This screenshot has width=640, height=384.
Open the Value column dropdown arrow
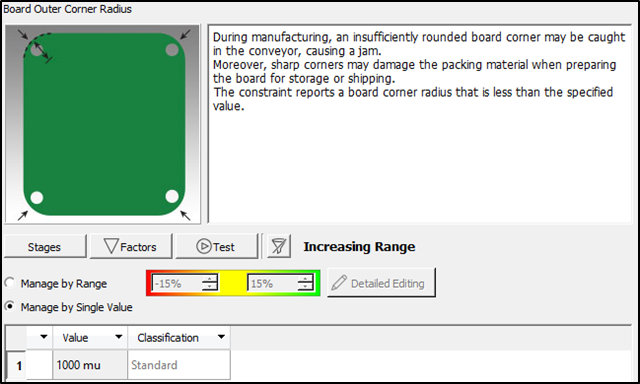(x=119, y=337)
